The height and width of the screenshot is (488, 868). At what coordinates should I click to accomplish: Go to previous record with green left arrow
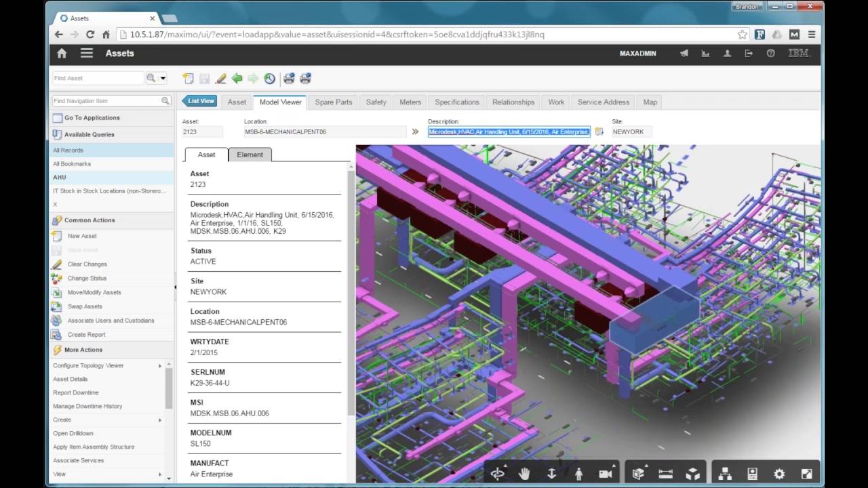[237, 79]
